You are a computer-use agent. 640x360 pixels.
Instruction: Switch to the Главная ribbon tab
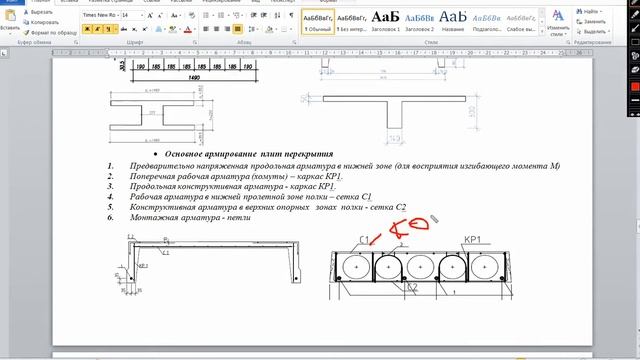click(41, 2)
